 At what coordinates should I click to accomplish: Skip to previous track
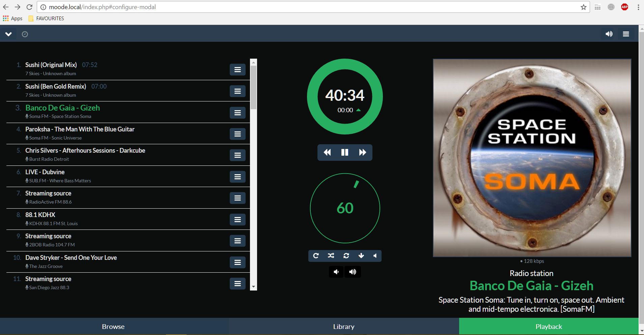point(327,152)
